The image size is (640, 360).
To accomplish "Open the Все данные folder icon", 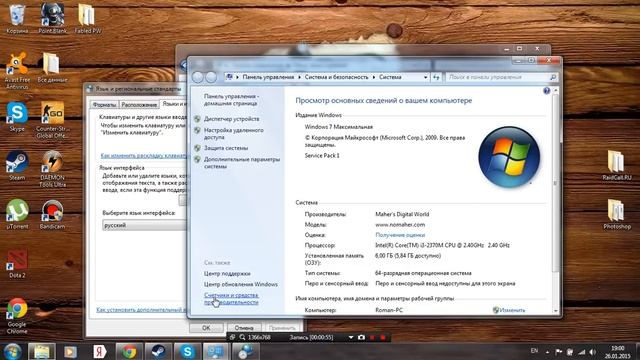I will pos(52,68).
